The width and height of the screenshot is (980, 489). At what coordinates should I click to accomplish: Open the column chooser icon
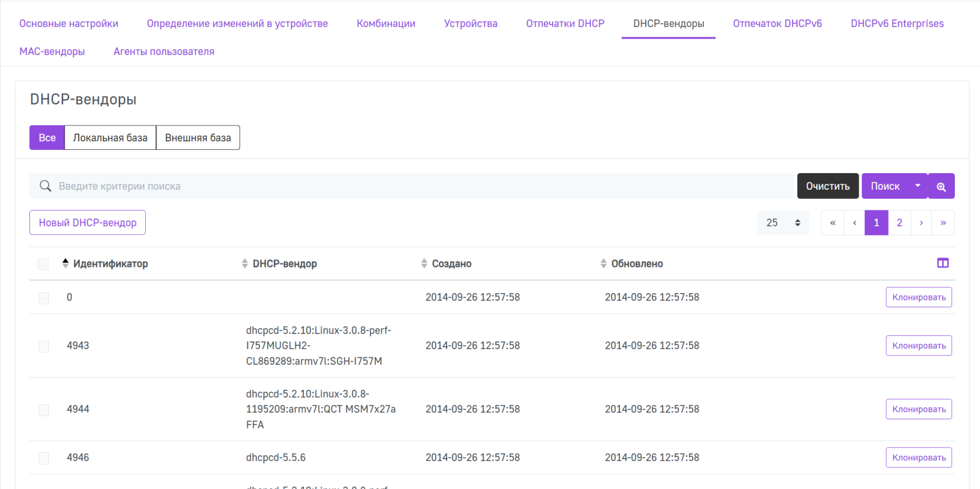point(943,263)
